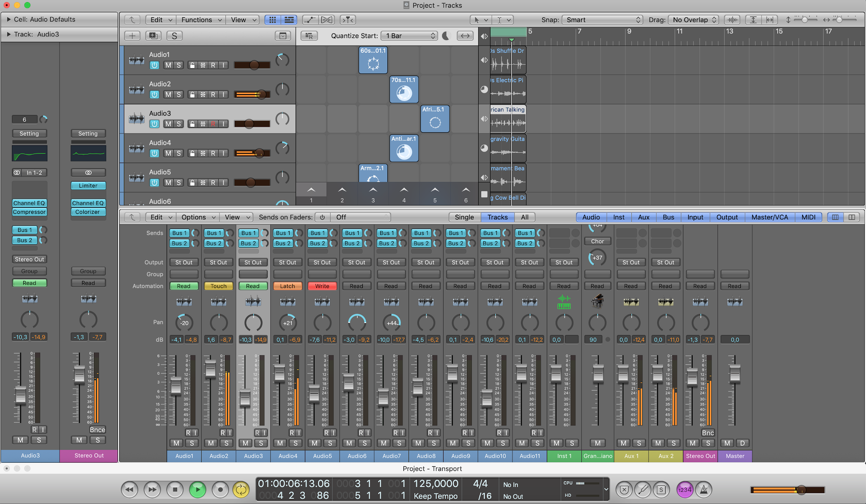Click the waveform zoom button

(x=732, y=20)
